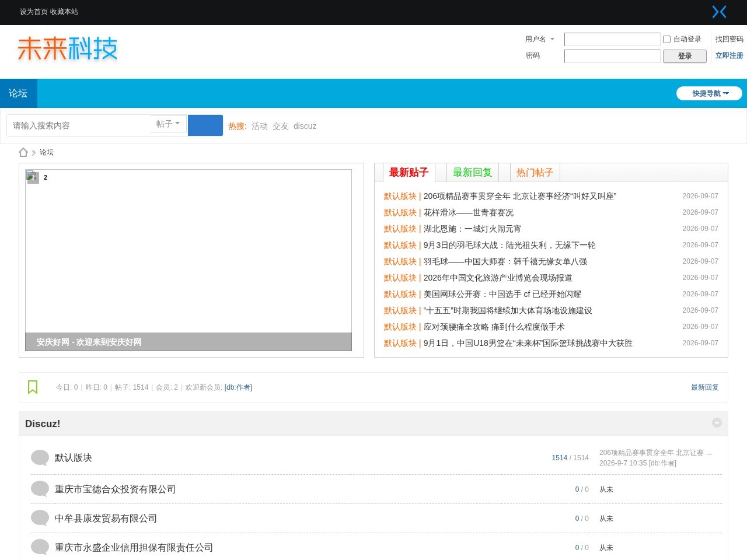The width and height of the screenshot is (747, 560).
Task: Open the 中牟县康发贸易有限公司 board title
Action: pyautogui.click(x=106, y=518)
